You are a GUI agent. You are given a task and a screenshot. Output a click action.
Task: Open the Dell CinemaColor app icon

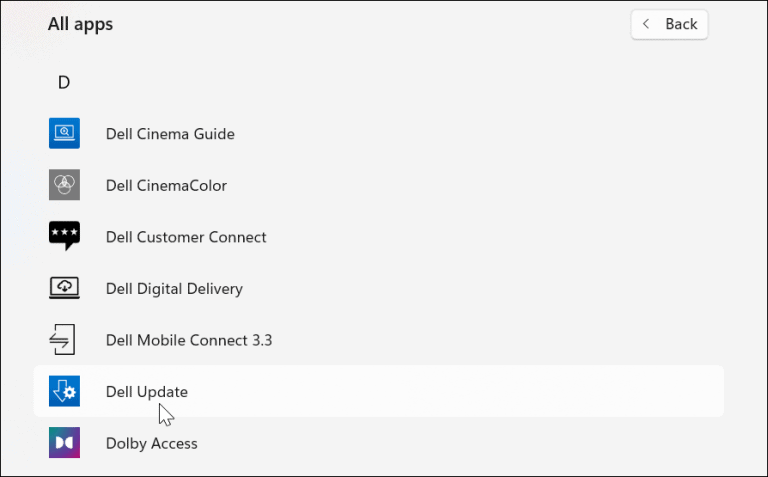(x=64, y=185)
